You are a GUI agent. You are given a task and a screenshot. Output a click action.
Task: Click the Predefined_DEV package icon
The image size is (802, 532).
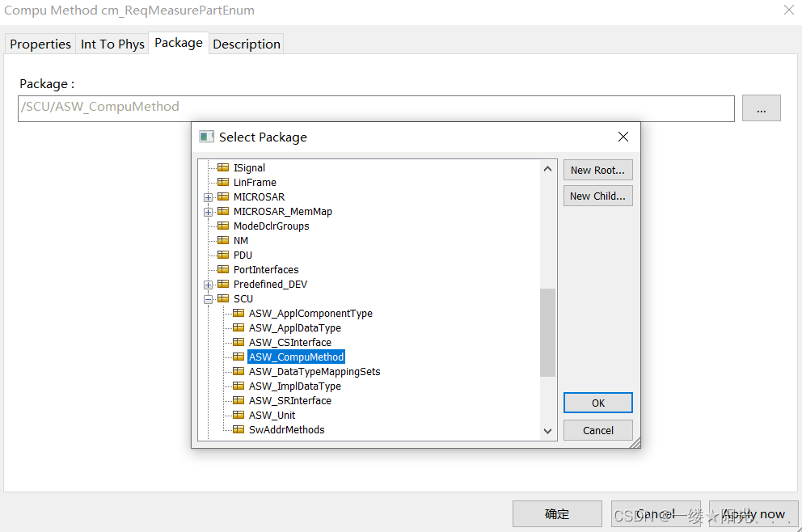[223, 284]
